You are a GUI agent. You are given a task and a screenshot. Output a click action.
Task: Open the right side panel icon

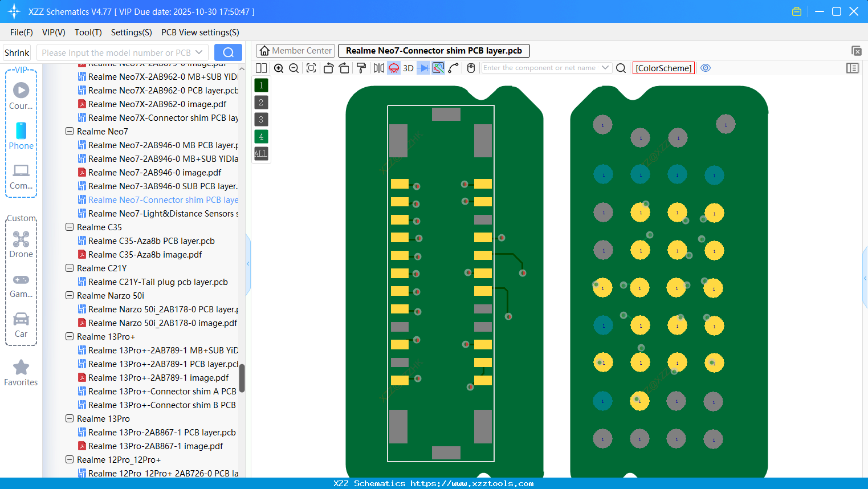click(853, 68)
